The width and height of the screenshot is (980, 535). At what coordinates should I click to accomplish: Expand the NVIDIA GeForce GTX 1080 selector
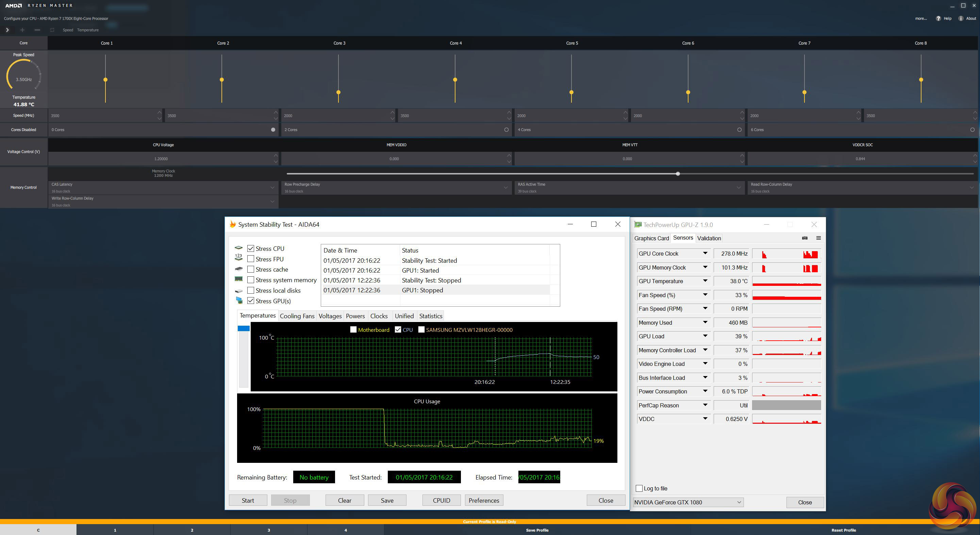pyautogui.click(x=739, y=502)
